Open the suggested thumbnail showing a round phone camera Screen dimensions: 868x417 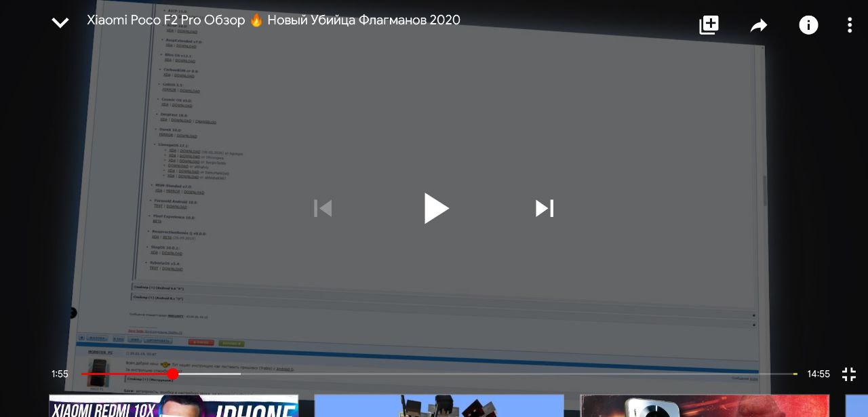705,405
